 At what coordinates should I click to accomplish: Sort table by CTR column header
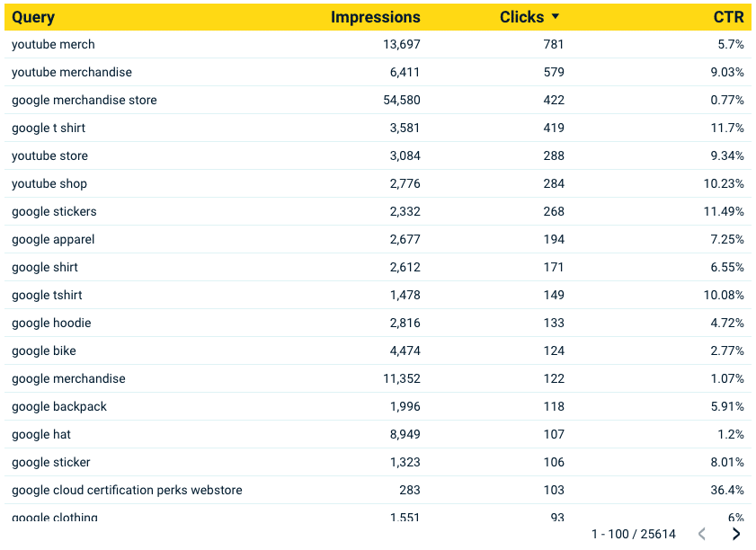tap(728, 17)
